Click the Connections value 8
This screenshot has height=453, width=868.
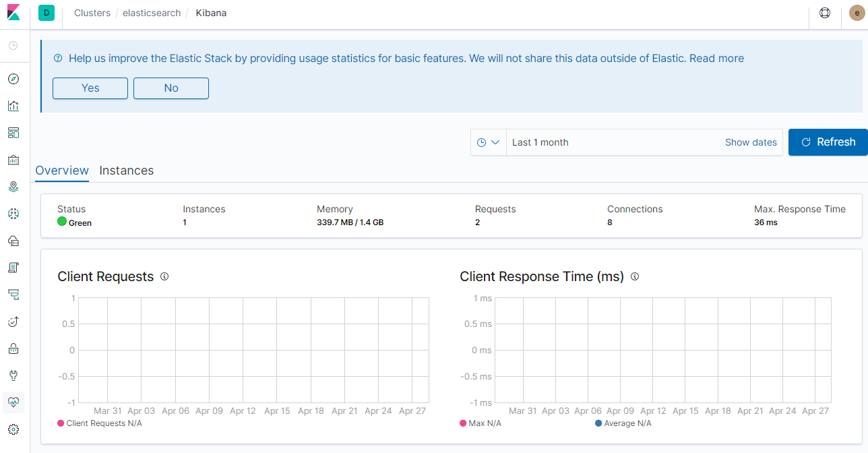pos(610,222)
